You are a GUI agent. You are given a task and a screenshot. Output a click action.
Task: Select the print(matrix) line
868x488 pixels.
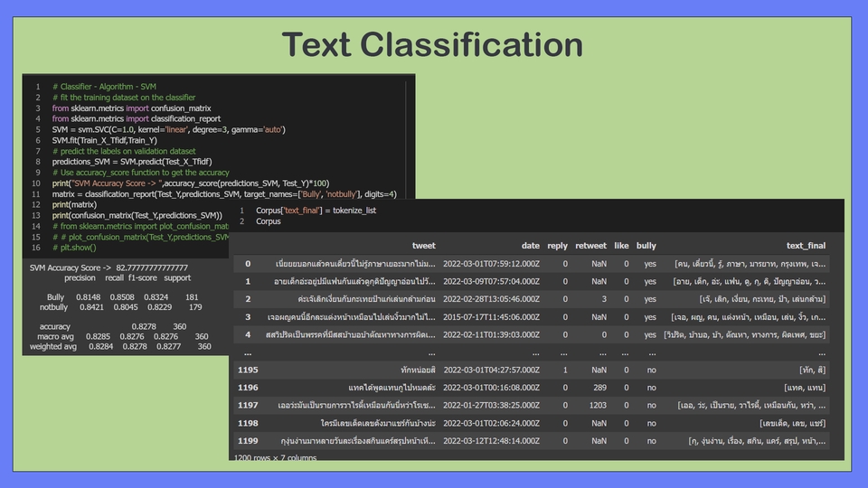click(x=74, y=205)
